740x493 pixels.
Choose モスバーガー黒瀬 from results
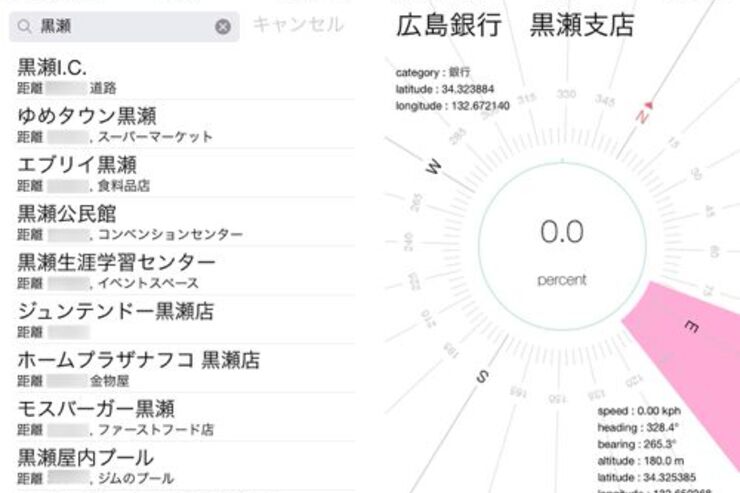pyautogui.click(x=185, y=418)
